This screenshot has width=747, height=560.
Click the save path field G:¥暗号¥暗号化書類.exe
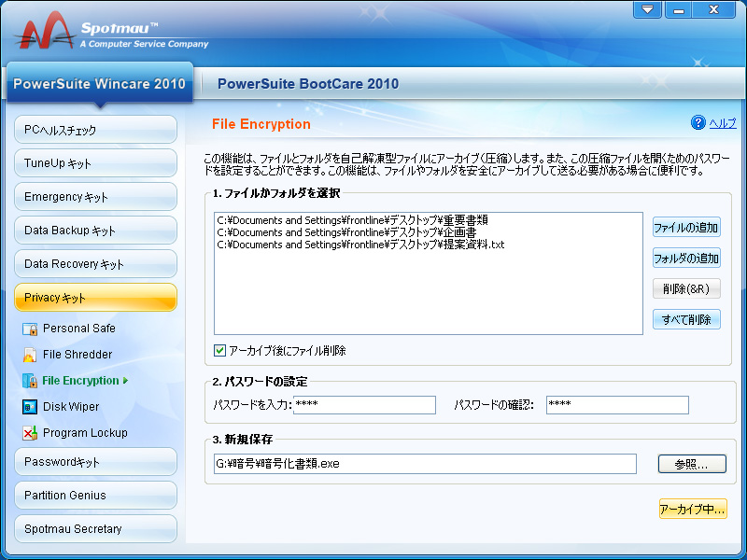pos(425,464)
